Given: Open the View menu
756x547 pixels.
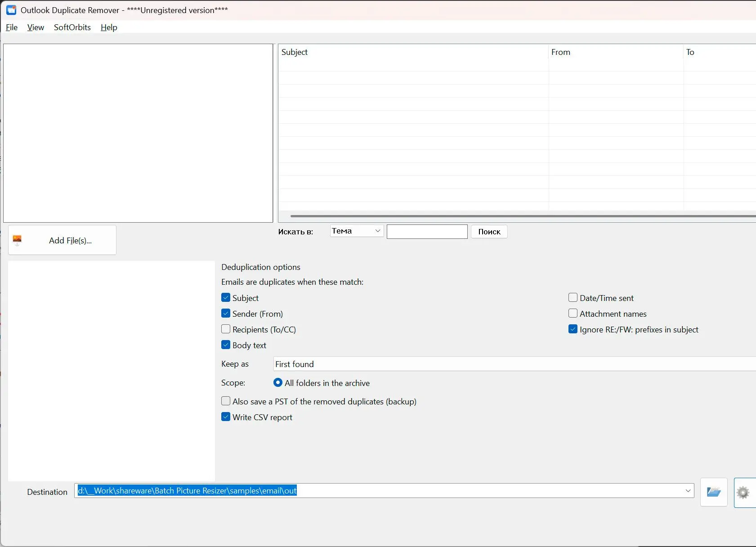Looking at the screenshot, I should click(36, 27).
